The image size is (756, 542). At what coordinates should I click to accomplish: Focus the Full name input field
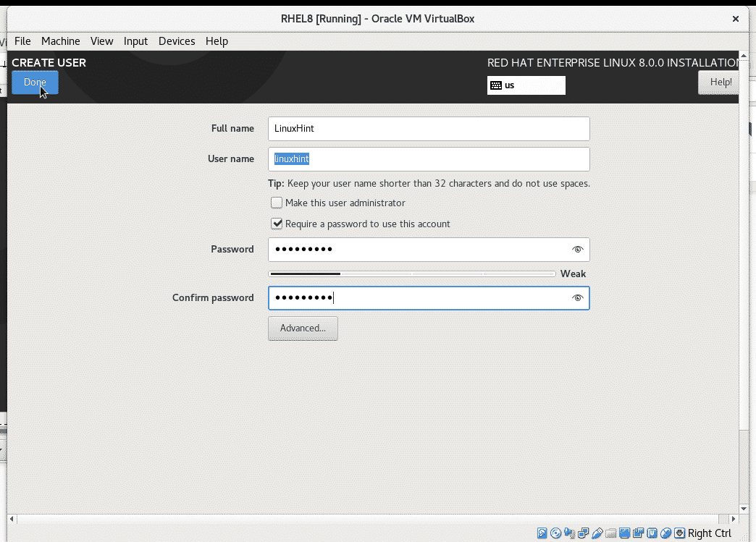(x=429, y=129)
